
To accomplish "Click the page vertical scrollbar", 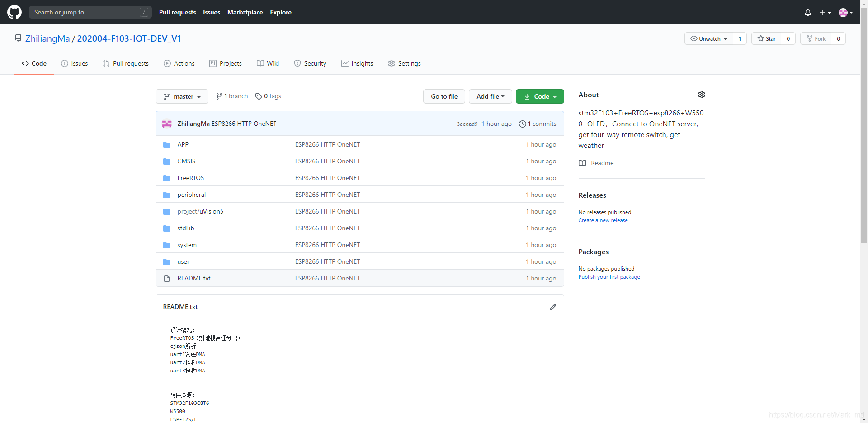I will (x=864, y=124).
